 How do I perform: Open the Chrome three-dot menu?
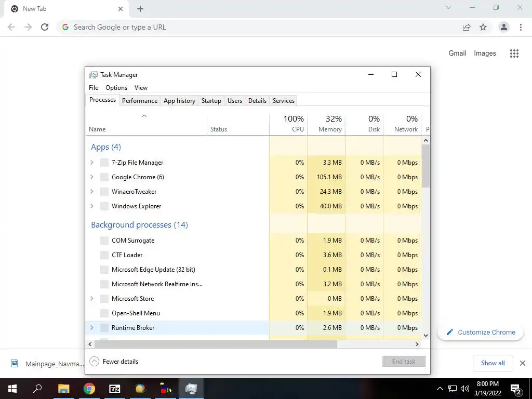pos(521,27)
